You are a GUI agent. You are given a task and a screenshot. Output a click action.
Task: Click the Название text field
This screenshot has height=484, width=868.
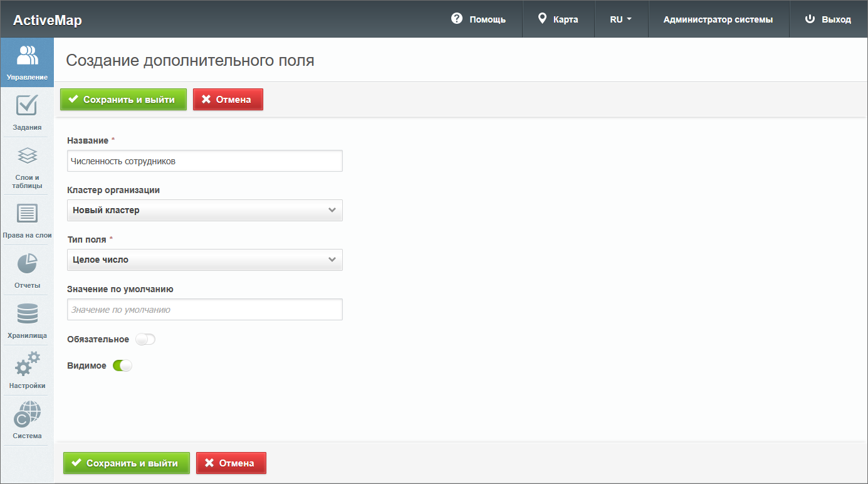point(204,161)
